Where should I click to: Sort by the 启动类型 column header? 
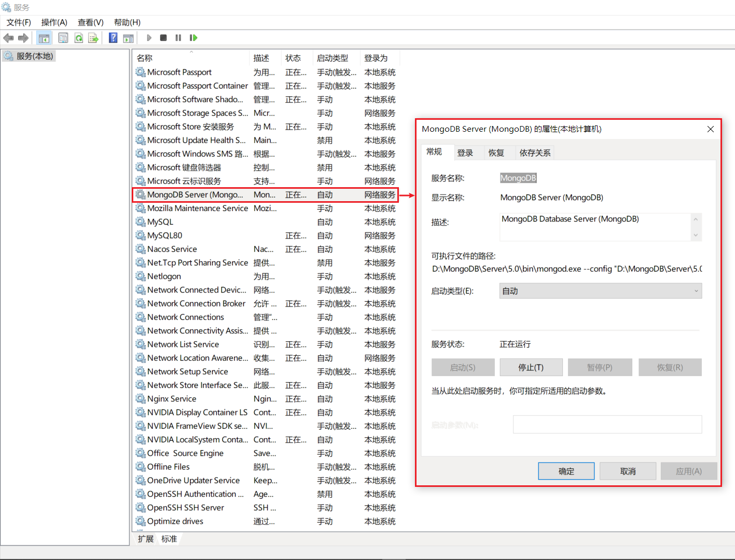pos(337,58)
